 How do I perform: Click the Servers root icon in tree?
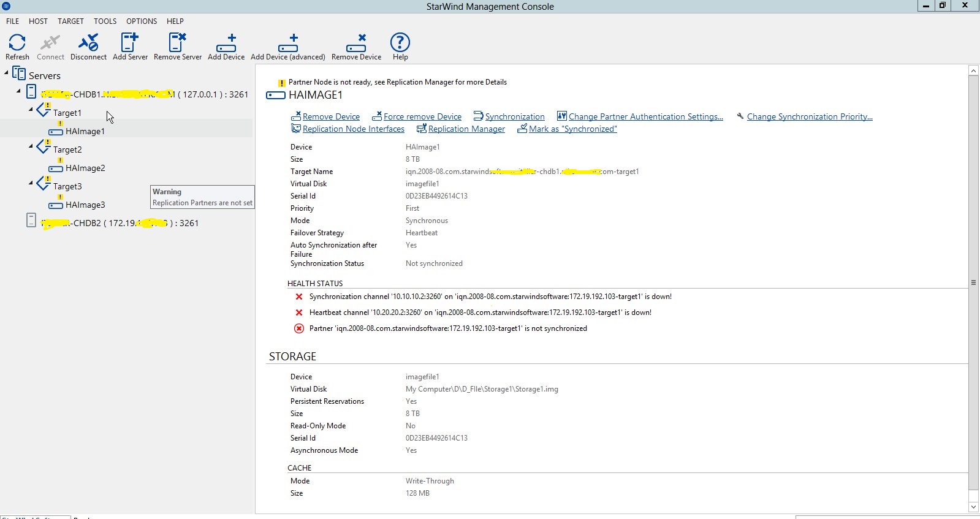19,74
